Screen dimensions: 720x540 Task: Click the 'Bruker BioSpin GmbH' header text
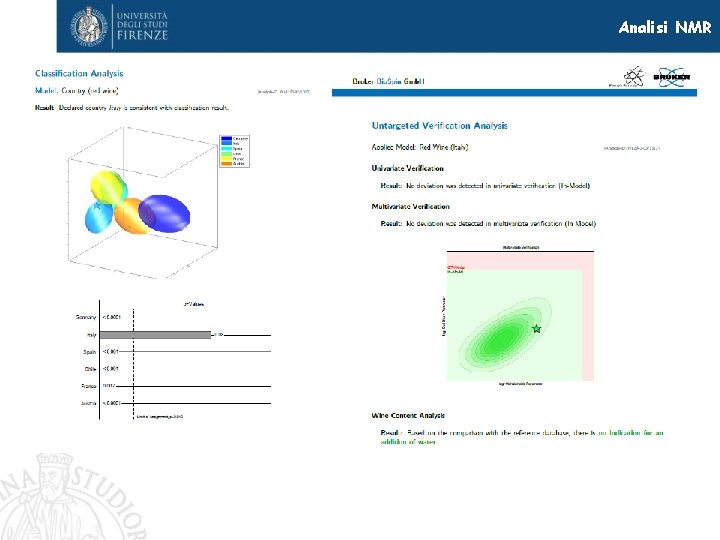pos(388,81)
